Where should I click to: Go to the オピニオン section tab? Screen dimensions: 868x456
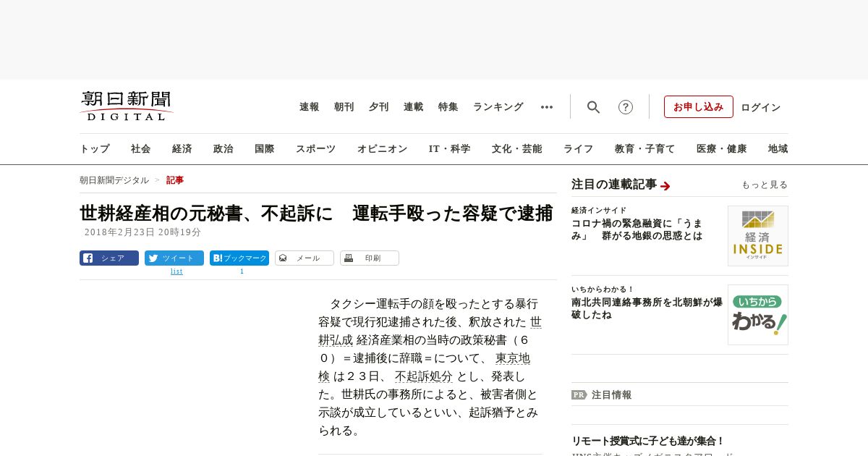(382, 149)
